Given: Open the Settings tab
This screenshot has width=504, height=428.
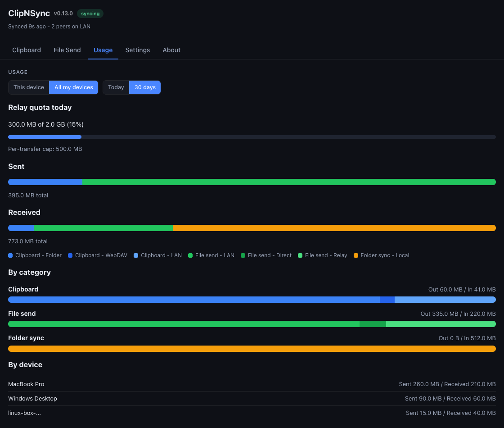Looking at the screenshot, I should point(138,50).
